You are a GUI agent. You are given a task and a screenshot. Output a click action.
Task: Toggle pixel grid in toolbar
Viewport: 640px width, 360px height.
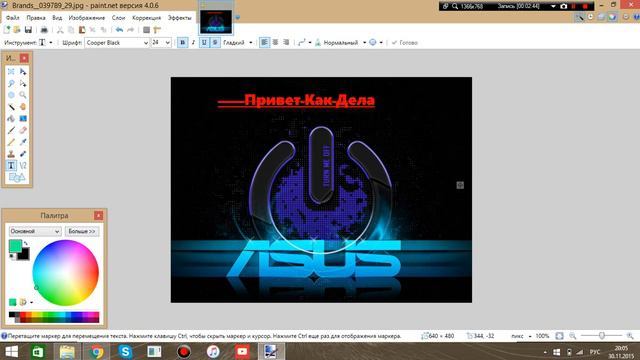pyautogui.click(x=147, y=30)
